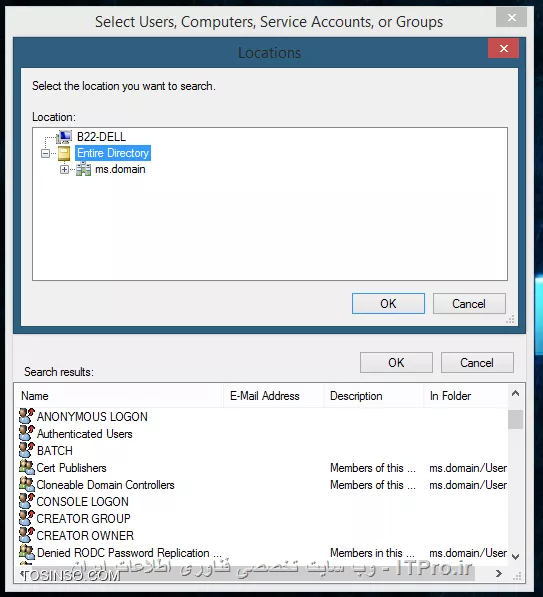
Task: Cancel the Locations dialog
Action: [469, 303]
